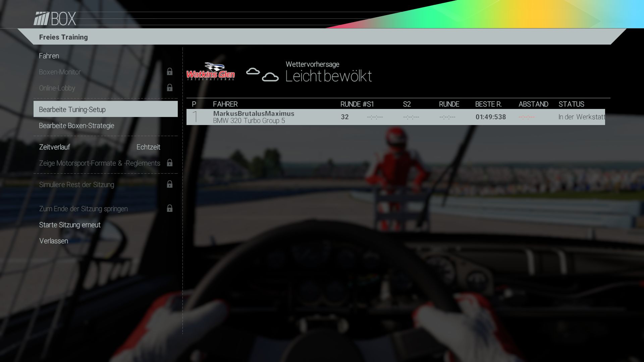Click the BESTE R. column header

coord(488,104)
